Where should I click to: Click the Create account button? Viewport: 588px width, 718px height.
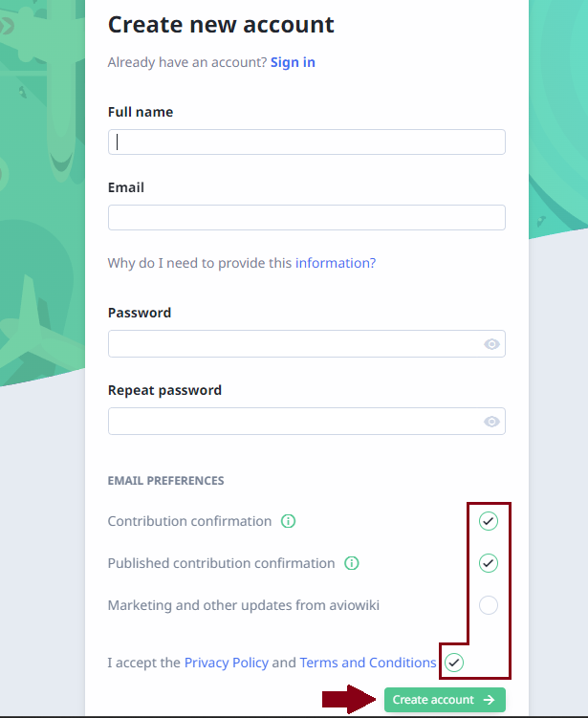point(445,700)
